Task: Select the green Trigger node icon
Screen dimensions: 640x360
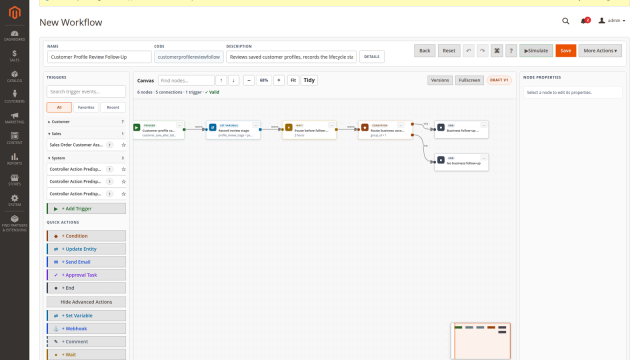Action: [x=137, y=127]
